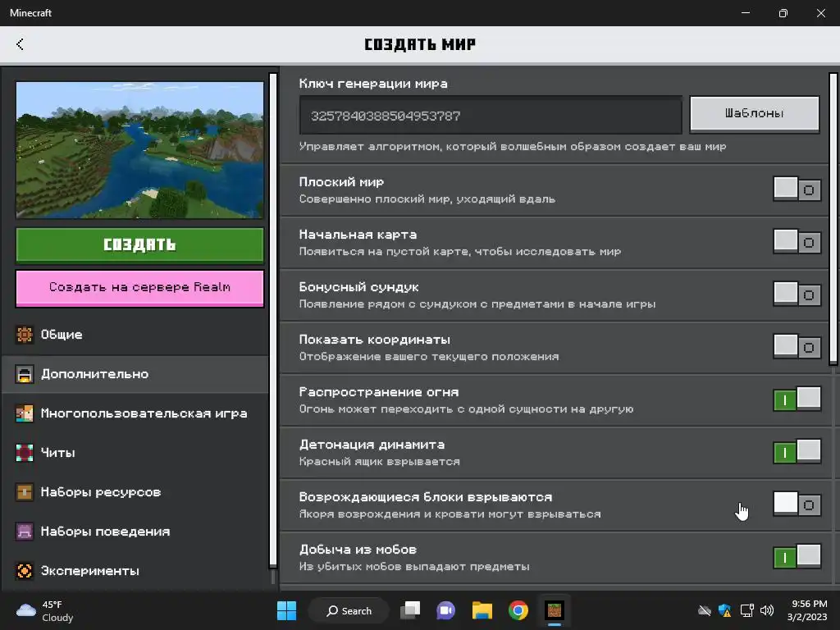
Task: Click the Эксперименты icon
Action: tap(24, 571)
